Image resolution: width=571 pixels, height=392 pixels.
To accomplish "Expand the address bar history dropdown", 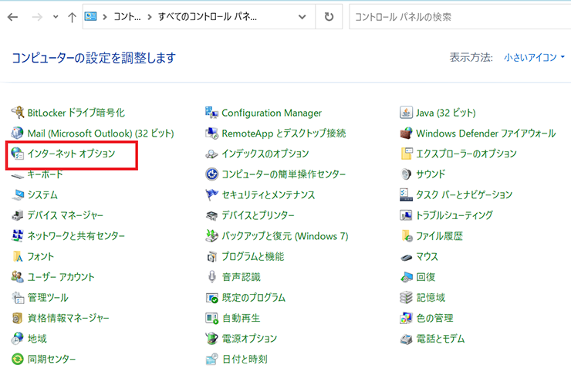I will tap(302, 17).
